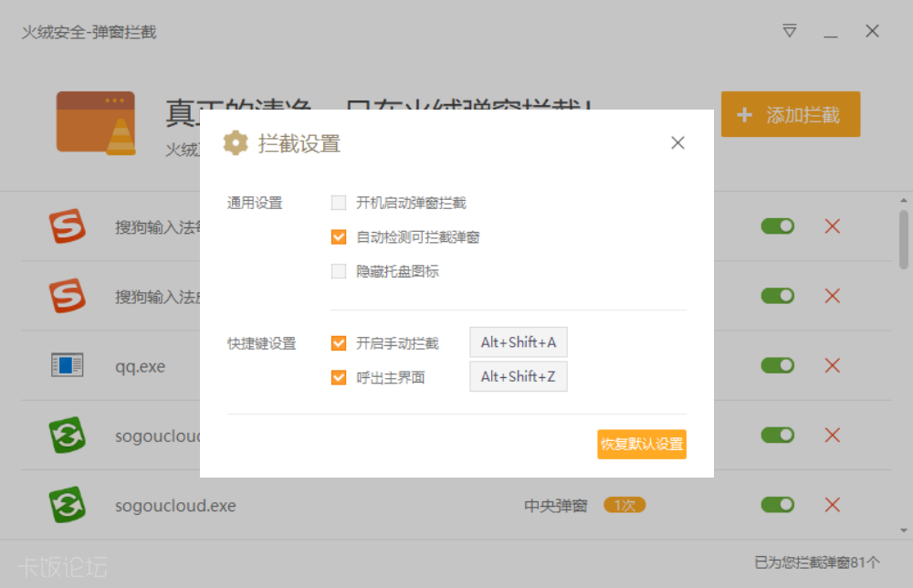The image size is (913, 588).
Task: Select the Alt+Shift+Z hotkey field
Action: point(519,377)
